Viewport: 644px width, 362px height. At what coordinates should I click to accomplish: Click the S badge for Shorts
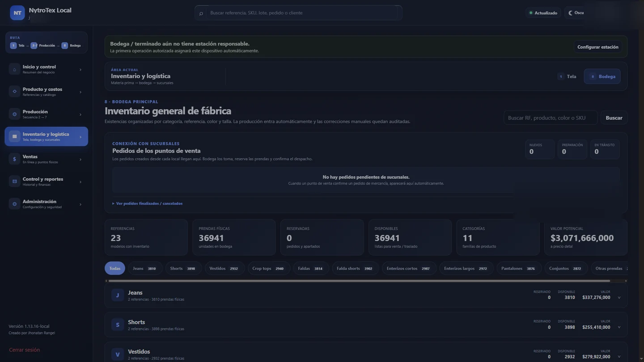click(x=118, y=325)
